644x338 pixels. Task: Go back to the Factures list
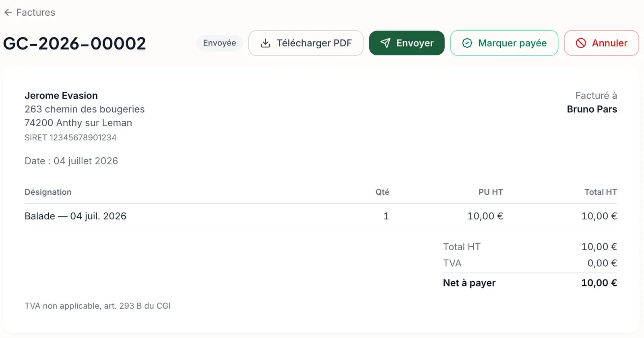point(30,12)
